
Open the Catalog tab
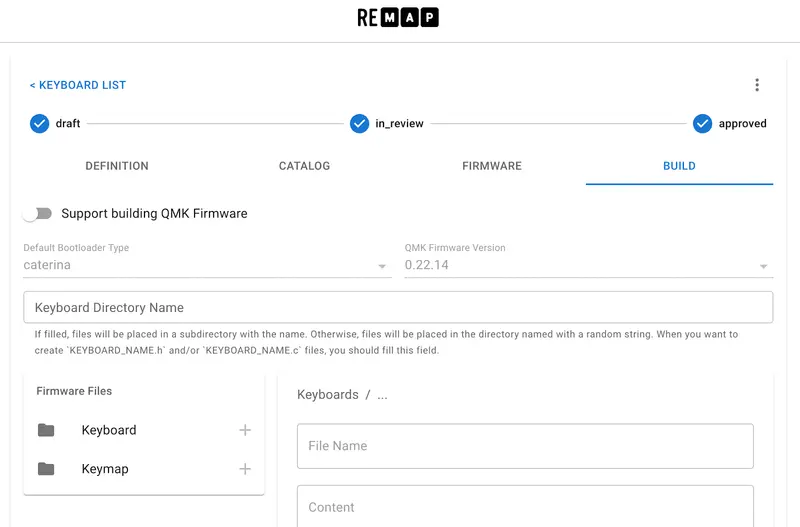tap(304, 166)
